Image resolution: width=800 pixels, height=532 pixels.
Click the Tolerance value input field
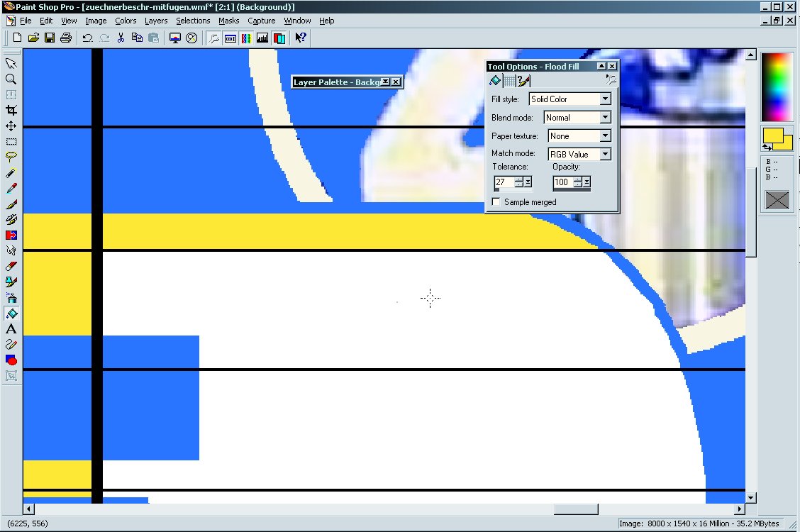click(x=504, y=182)
